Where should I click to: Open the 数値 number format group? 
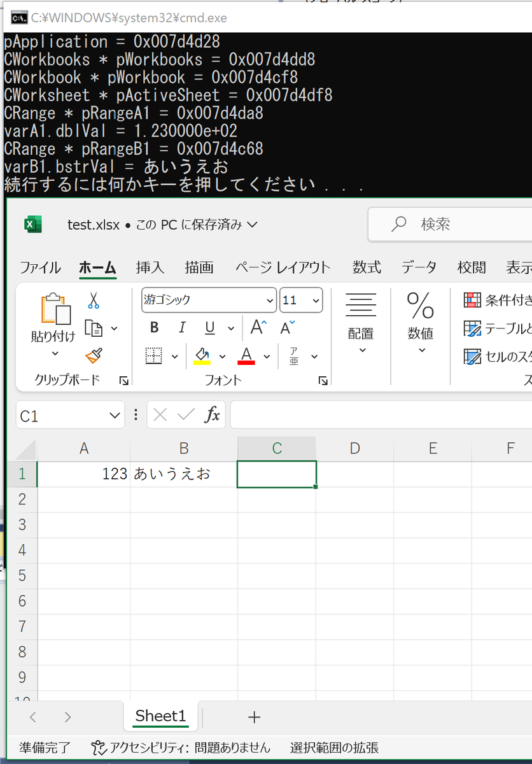point(421,323)
